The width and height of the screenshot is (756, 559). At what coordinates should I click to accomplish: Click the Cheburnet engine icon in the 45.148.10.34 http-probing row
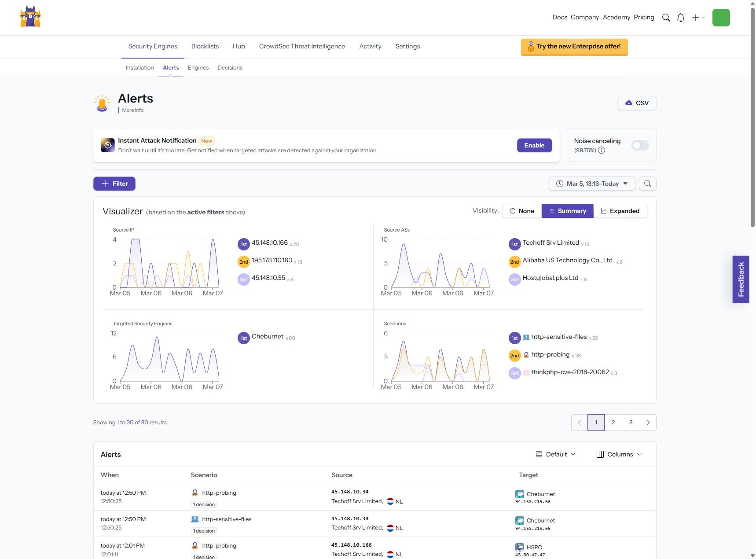point(520,494)
